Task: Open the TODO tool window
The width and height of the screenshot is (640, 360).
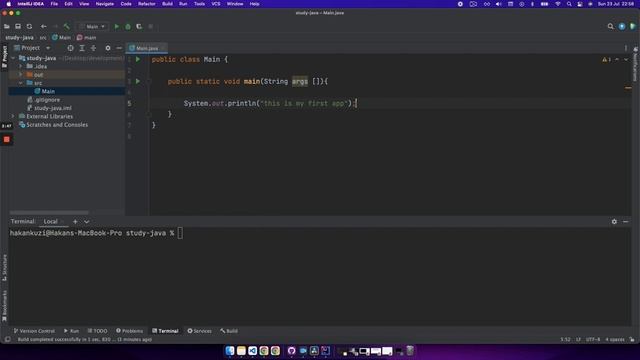Action: [98, 331]
